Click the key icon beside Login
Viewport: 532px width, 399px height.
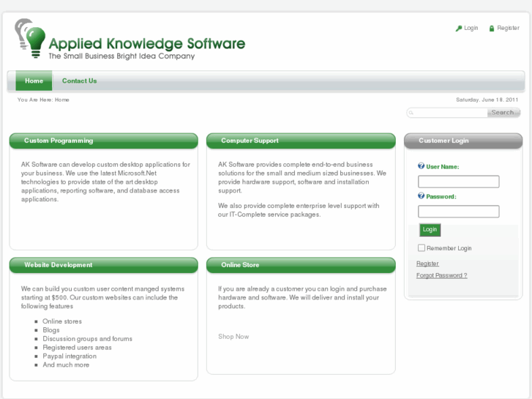pos(459,28)
